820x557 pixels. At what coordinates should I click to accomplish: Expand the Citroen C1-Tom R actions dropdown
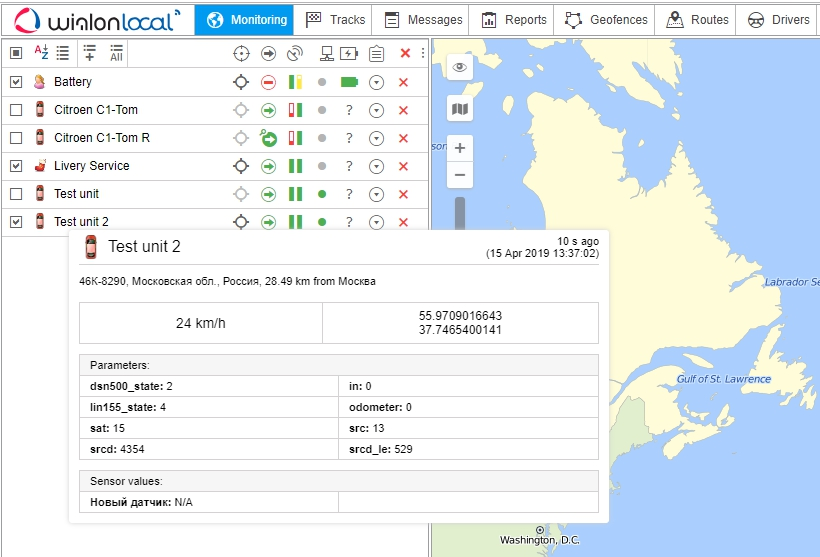(x=376, y=138)
